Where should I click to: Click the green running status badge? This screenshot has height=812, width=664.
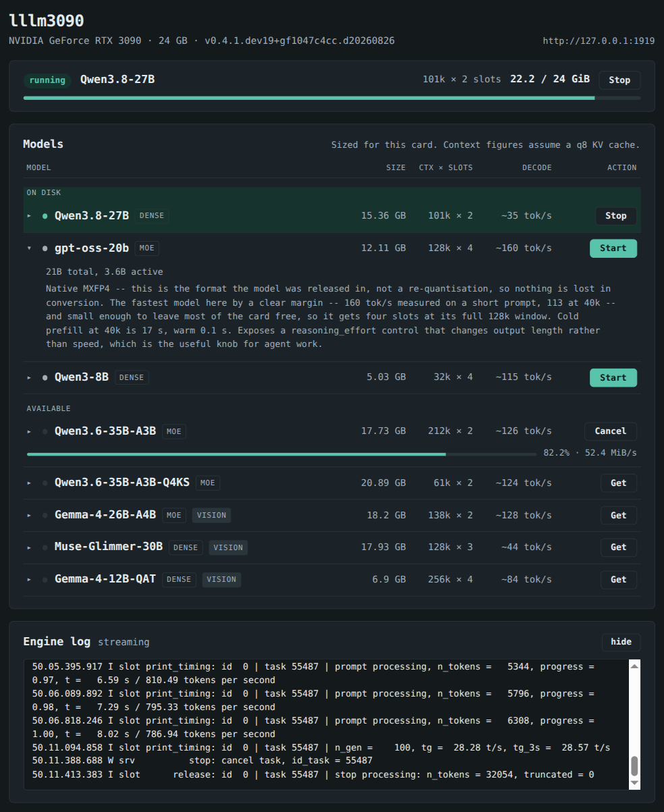click(x=47, y=80)
